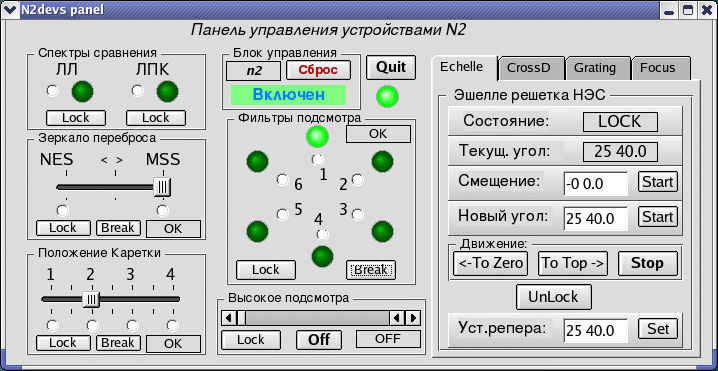Click the red Сброс reset button
718x371 pixels.
click(x=318, y=70)
